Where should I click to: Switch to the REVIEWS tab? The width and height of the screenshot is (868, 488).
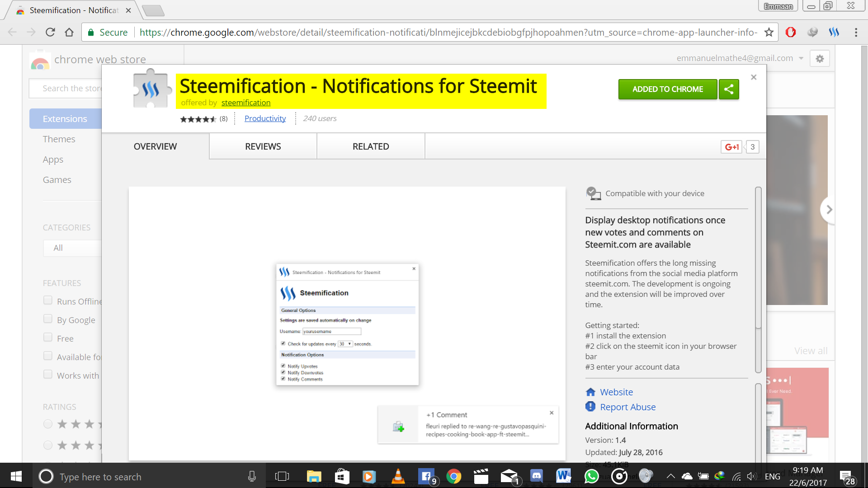coord(263,146)
